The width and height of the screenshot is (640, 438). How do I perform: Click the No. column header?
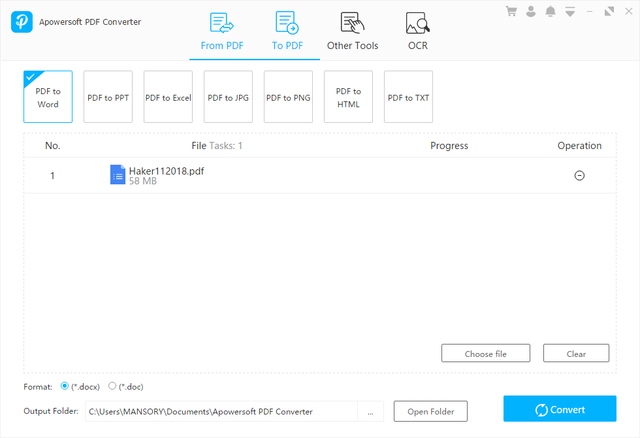(x=53, y=146)
